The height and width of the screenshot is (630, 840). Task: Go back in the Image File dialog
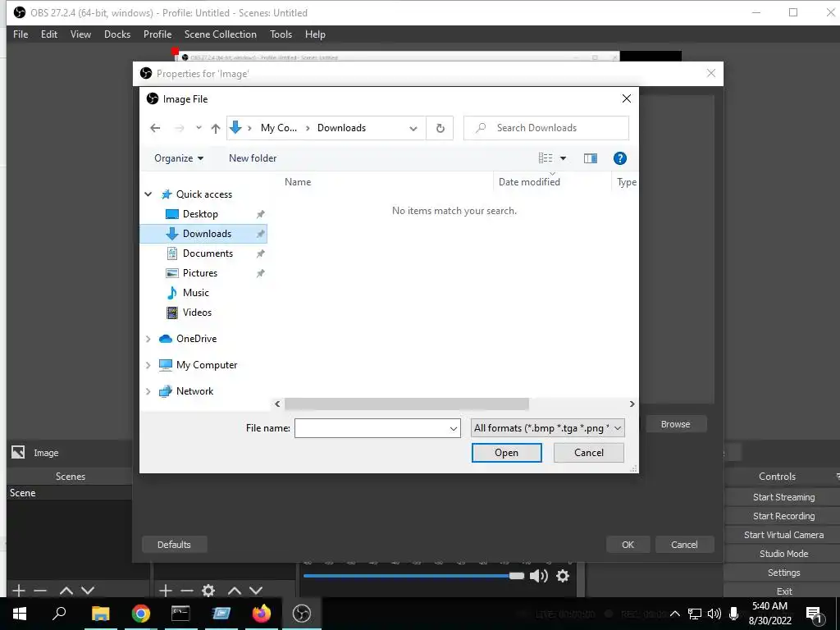155,128
